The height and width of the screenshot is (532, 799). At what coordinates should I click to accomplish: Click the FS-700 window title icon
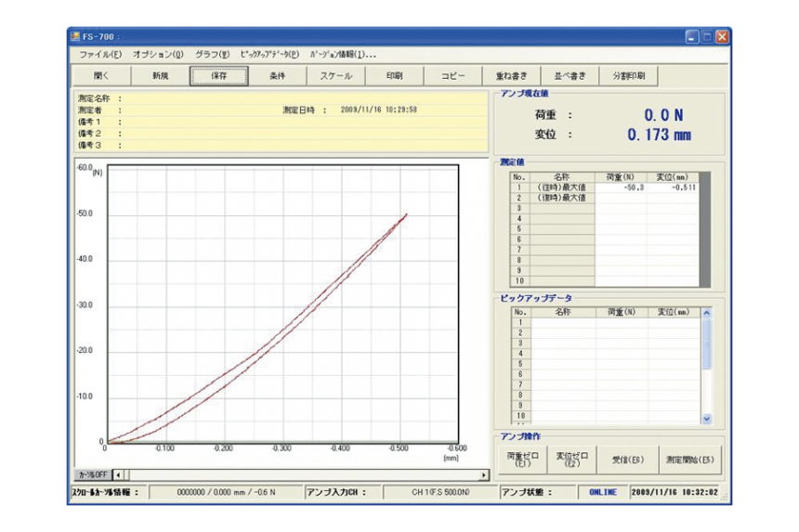(75, 36)
